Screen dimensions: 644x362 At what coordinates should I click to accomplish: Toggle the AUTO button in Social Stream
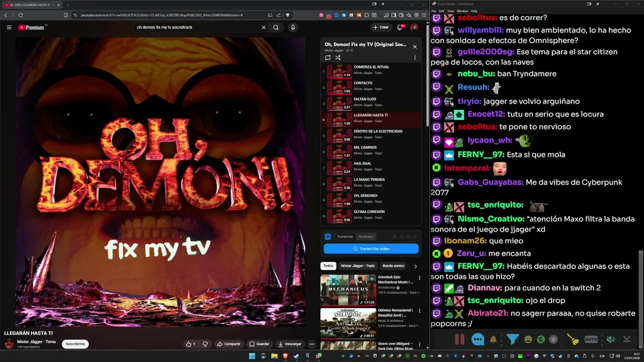[x=591, y=340]
